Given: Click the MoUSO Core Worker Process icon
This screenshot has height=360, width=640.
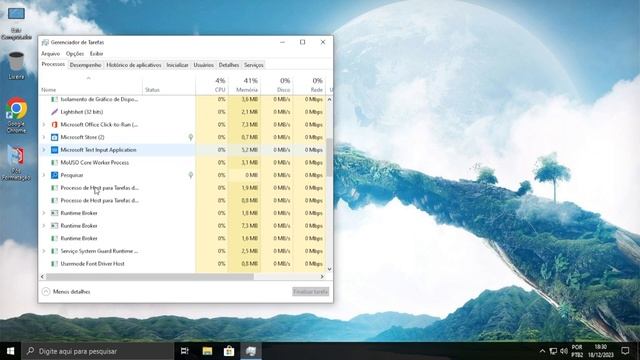Looking at the screenshot, I should pyautogui.click(x=54, y=162).
